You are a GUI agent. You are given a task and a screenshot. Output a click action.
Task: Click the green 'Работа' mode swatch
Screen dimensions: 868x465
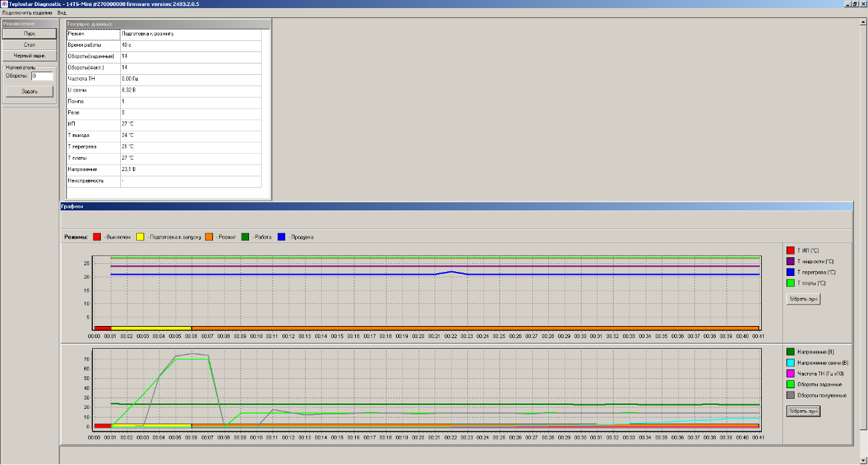pos(245,237)
